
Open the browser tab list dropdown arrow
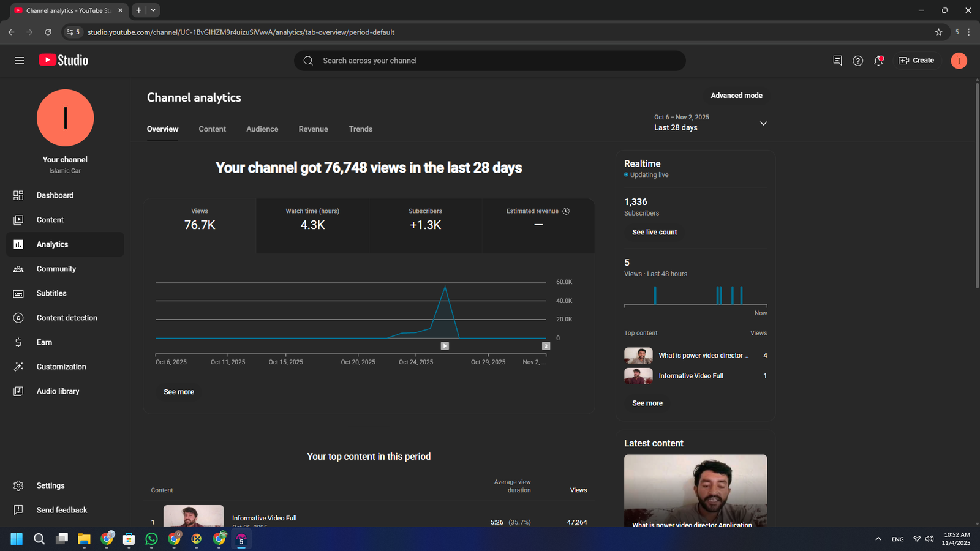pyautogui.click(x=153, y=10)
